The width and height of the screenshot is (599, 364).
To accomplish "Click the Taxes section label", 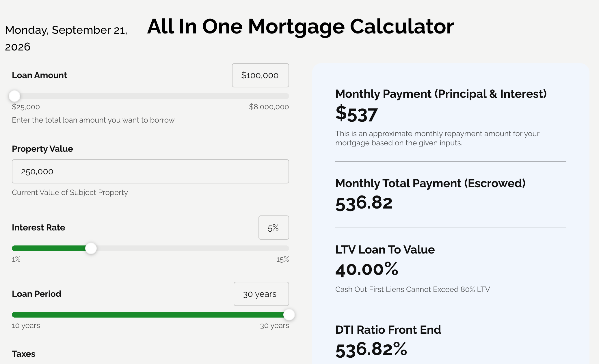I will click(23, 354).
